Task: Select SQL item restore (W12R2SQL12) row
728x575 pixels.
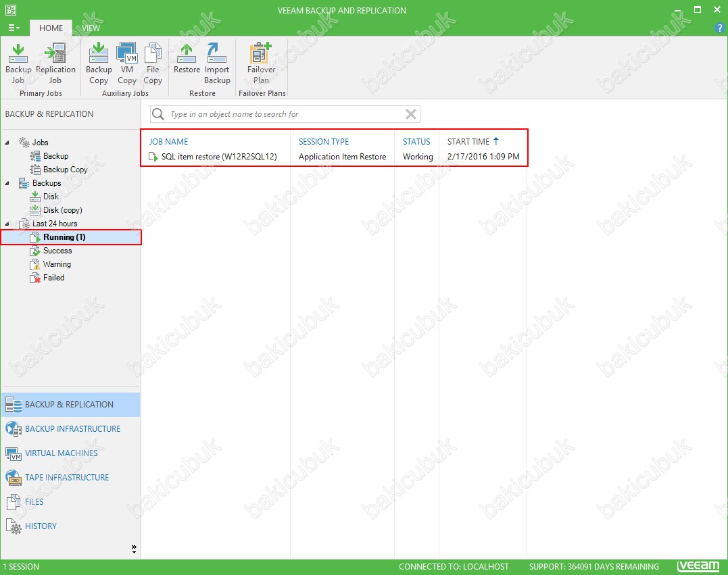Action: (335, 157)
